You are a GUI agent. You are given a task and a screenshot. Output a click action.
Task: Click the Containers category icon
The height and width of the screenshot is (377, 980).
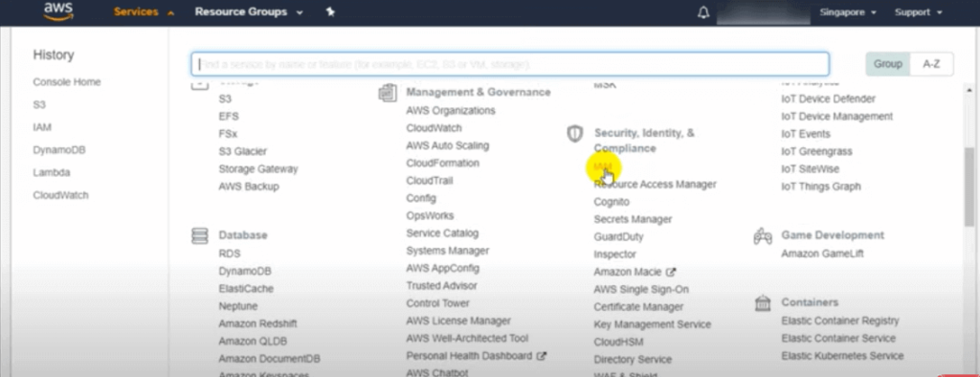click(x=763, y=302)
